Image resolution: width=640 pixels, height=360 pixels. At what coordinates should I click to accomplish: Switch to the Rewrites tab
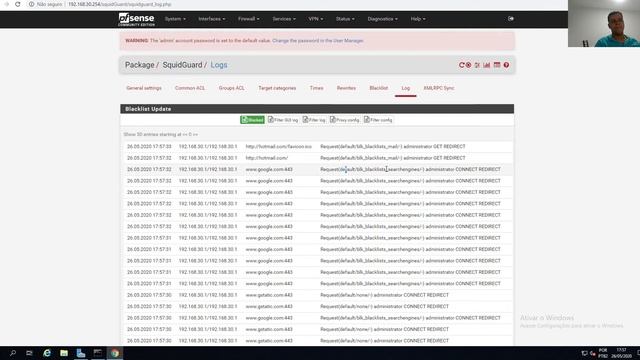pos(346,88)
